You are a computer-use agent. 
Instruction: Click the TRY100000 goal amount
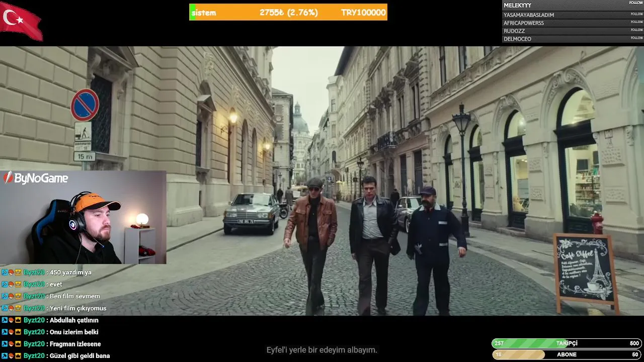click(363, 13)
